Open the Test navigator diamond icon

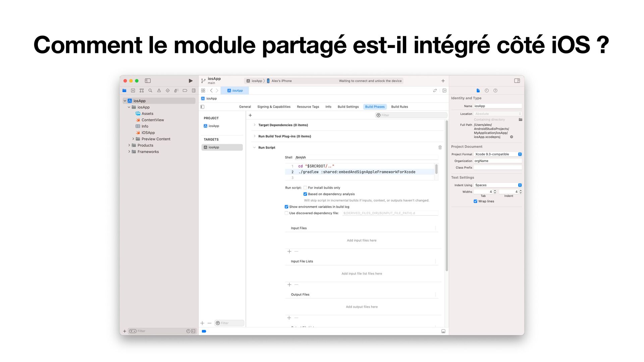click(x=168, y=90)
